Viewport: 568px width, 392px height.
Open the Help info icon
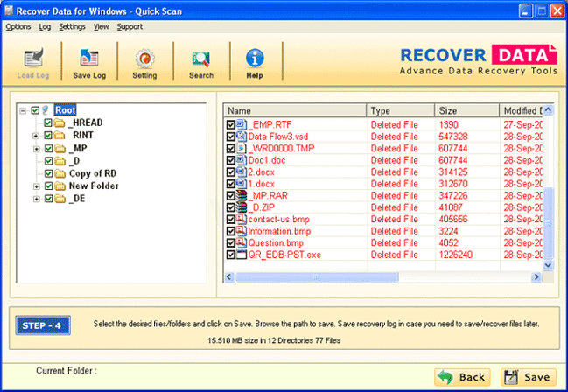(x=255, y=59)
